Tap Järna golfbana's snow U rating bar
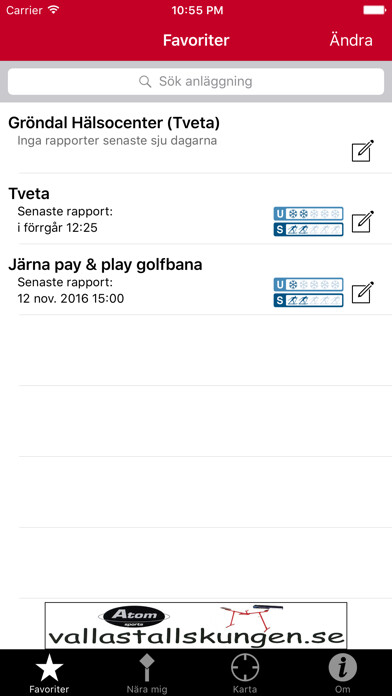The width and height of the screenshot is (392, 696). point(309,285)
